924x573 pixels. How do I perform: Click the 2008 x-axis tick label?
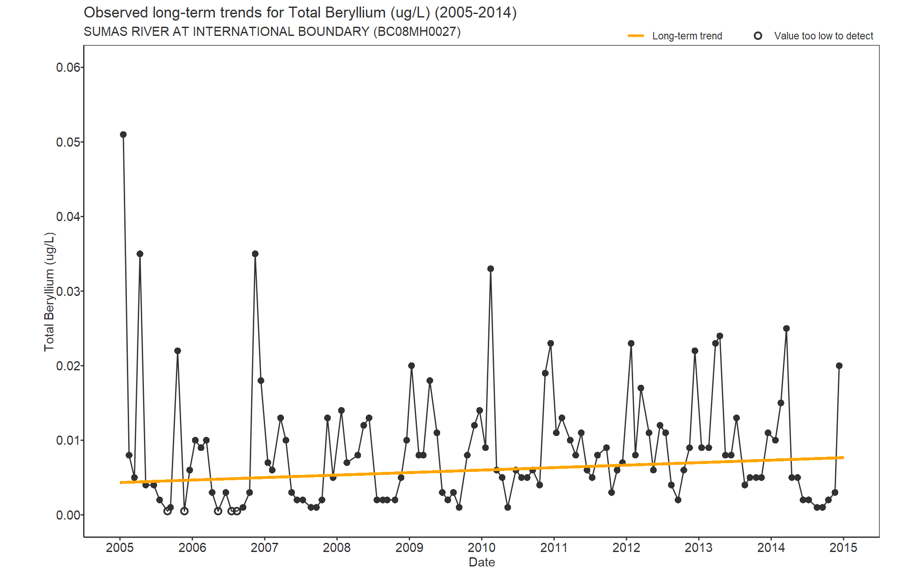click(337, 548)
